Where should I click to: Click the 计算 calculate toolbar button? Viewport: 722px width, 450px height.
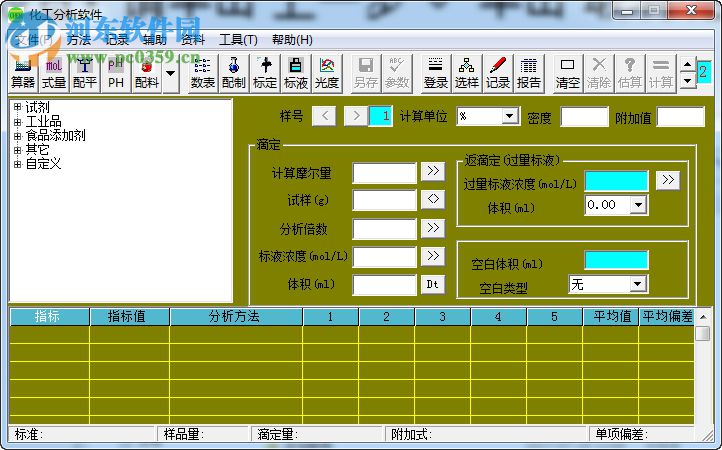click(661, 73)
